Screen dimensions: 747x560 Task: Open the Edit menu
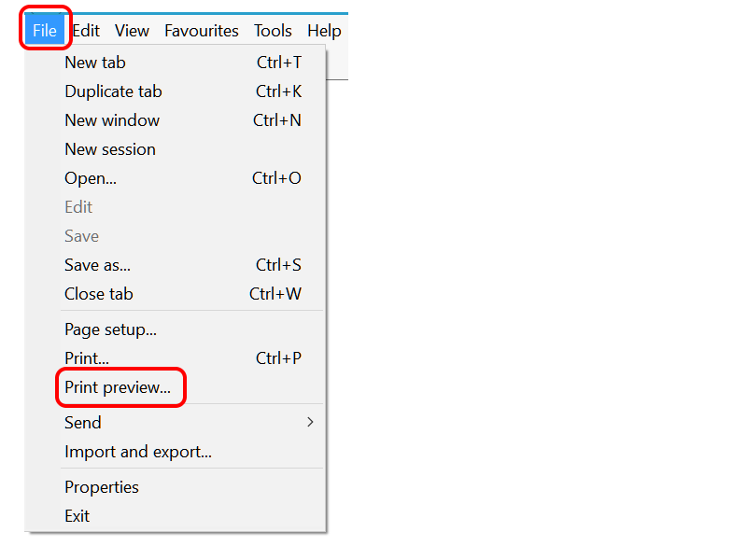click(x=86, y=30)
